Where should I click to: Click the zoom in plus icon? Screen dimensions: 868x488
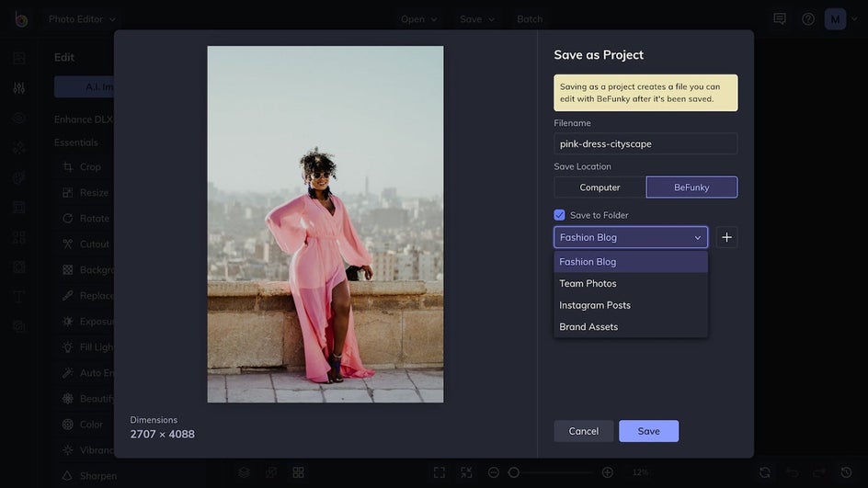tap(607, 472)
